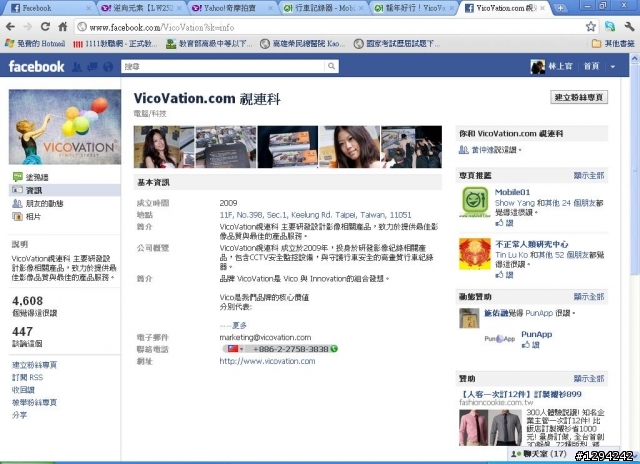Select 資訊 in the left sidebar

[65, 190]
